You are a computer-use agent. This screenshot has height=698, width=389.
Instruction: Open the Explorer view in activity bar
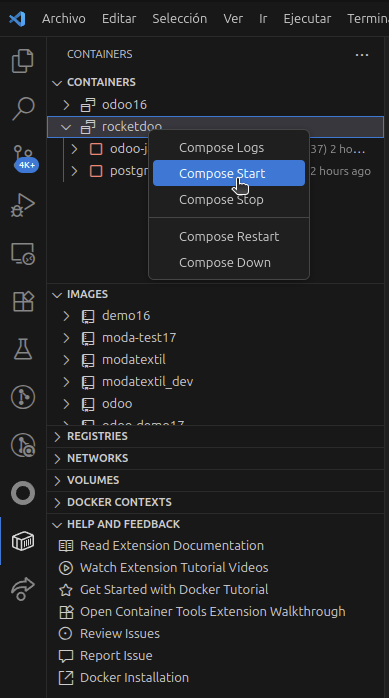(x=23, y=61)
